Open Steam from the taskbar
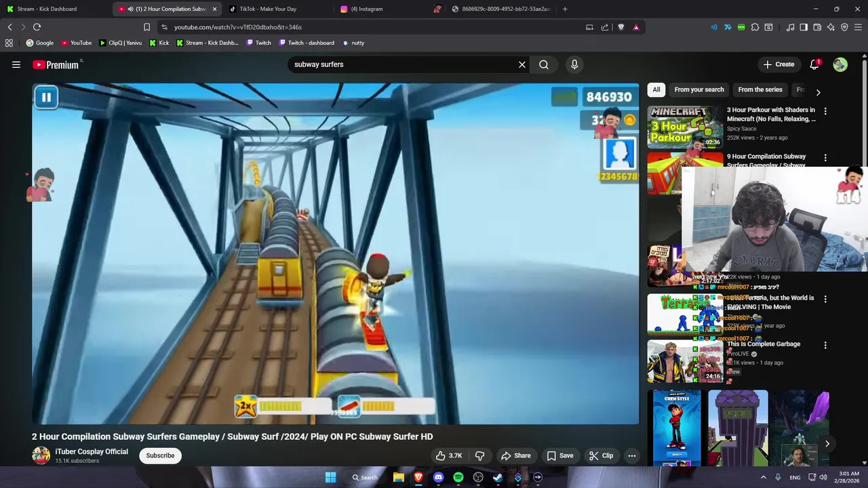Screen dimensions: 868x488 (498, 477)
